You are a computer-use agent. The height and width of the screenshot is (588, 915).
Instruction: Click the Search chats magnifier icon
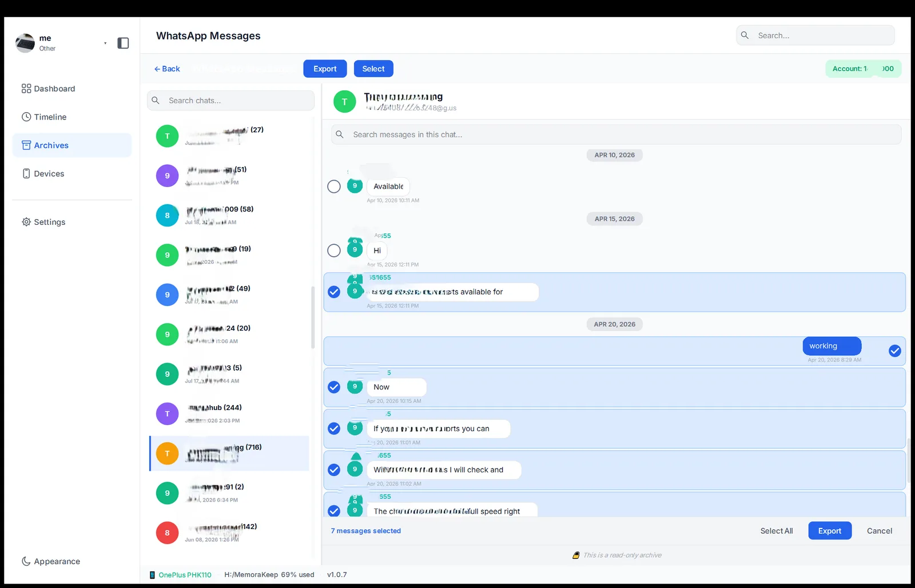tap(156, 100)
